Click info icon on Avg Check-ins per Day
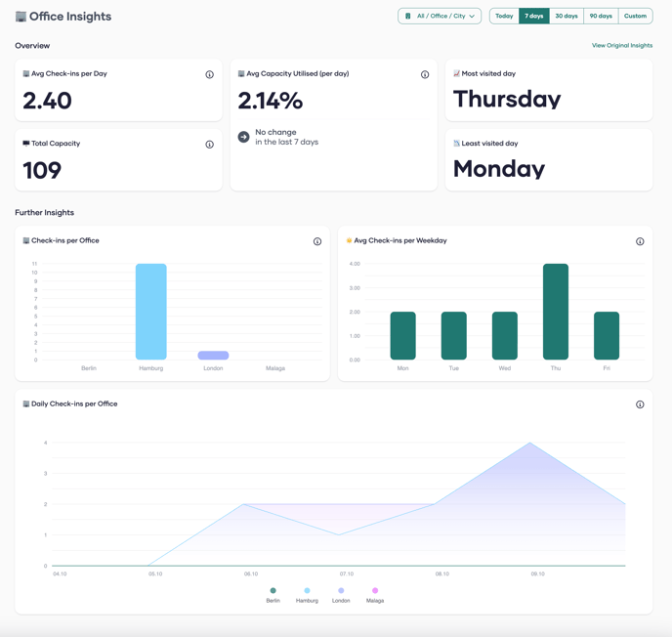The width and height of the screenshot is (672, 637). (209, 75)
